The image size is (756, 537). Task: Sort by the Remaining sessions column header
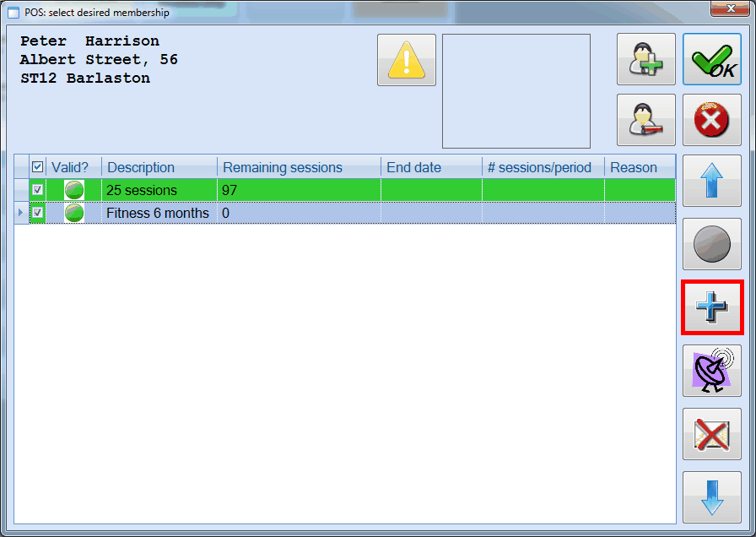pyautogui.click(x=278, y=167)
